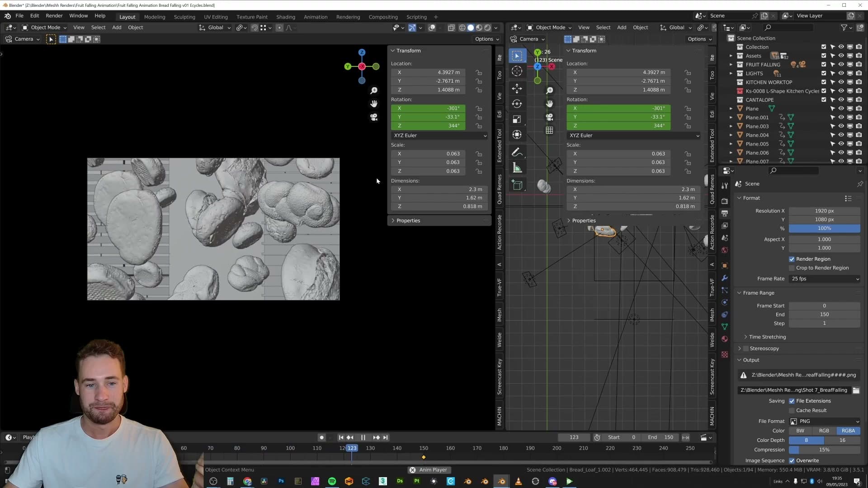The image size is (868, 488).
Task: Select the Add Cube tool
Action: point(517,185)
